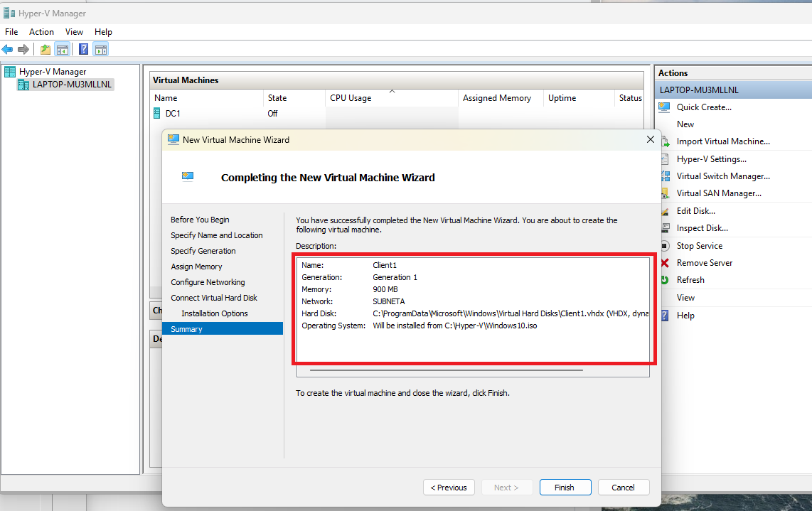Click the Previous button in wizard

coord(449,487)
